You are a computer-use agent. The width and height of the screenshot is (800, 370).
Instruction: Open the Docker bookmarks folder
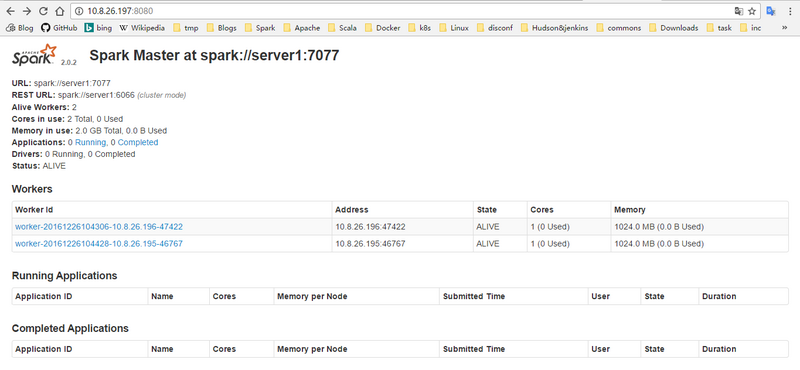coord(383,28)
